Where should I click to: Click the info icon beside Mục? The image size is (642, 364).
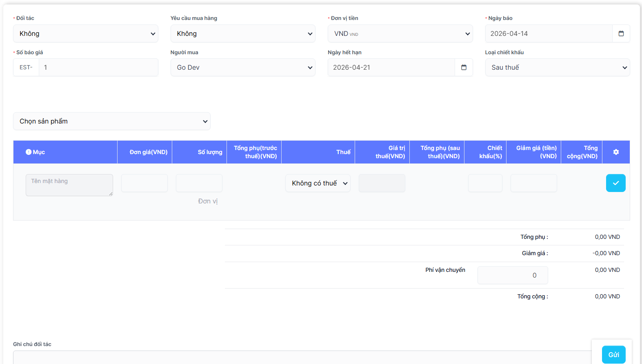pos(29,152)
